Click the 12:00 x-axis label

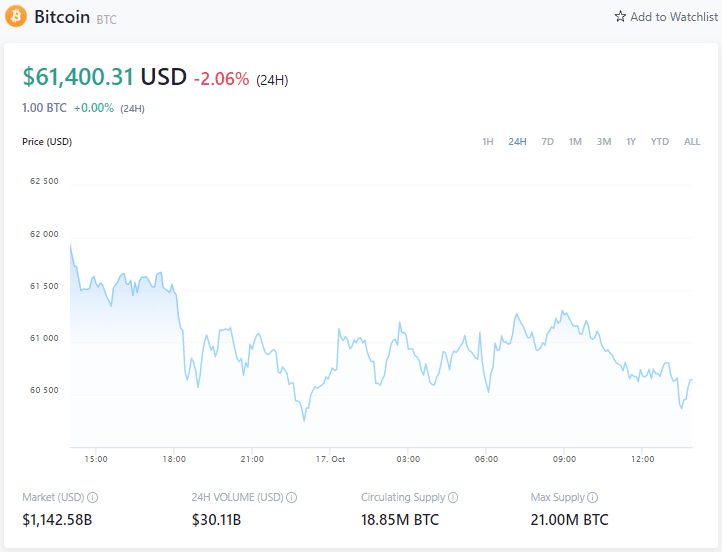[x=642, y=459]
